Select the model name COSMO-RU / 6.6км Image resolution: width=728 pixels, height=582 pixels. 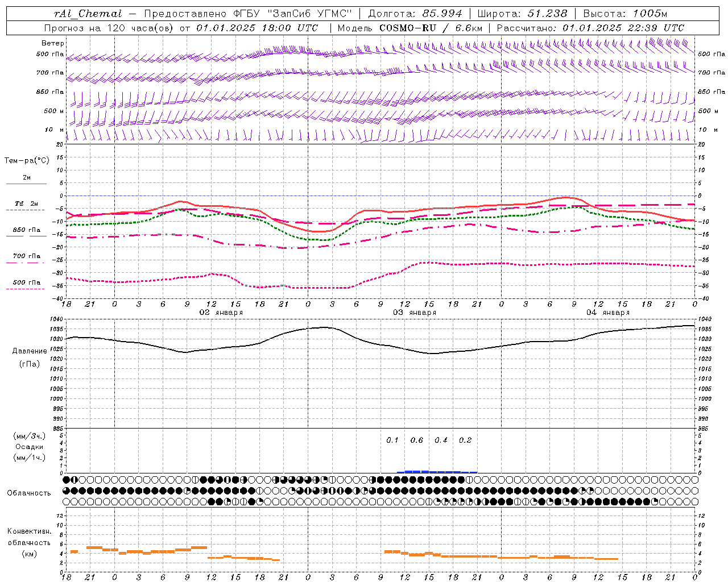coord(431,28)
